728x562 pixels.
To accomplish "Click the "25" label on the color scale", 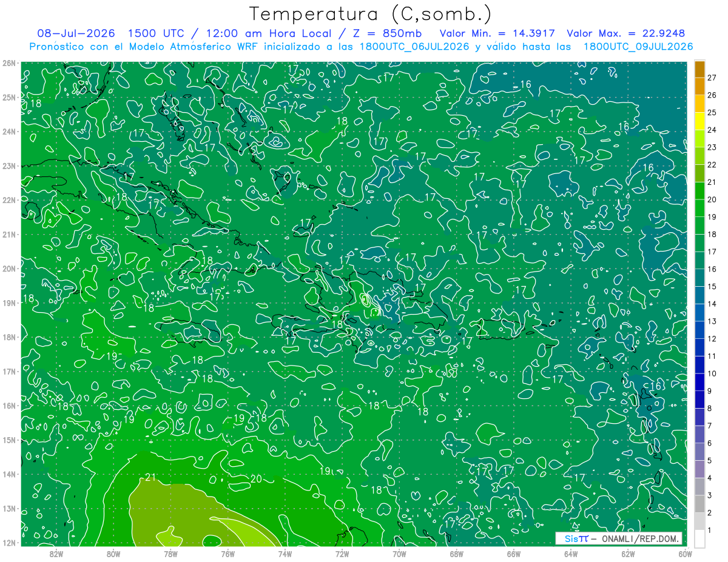I will (712, 112).
